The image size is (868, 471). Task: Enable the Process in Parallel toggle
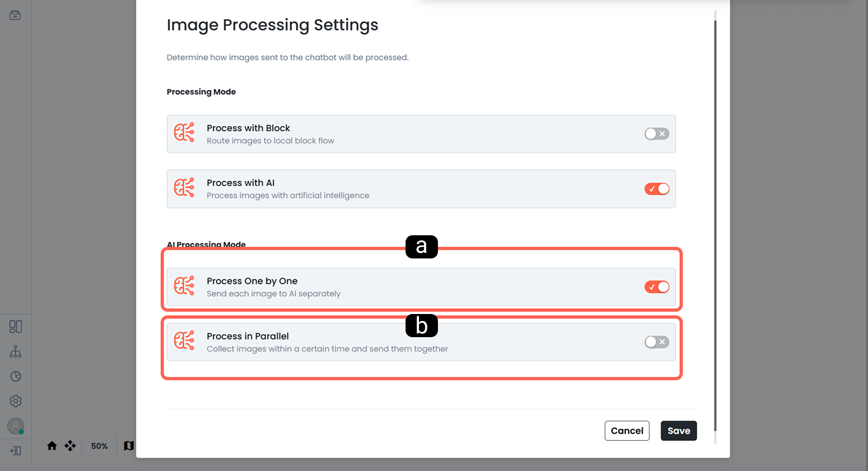(656, 342)
